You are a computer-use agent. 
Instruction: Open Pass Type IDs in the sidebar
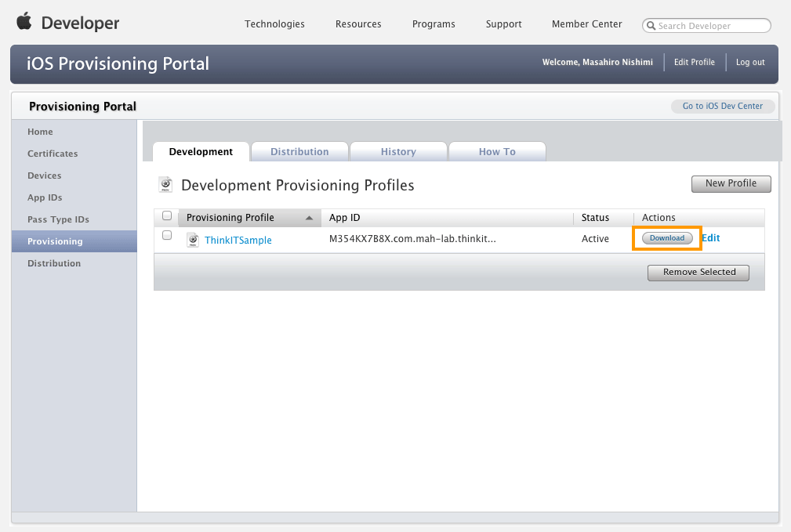(59, 219)
